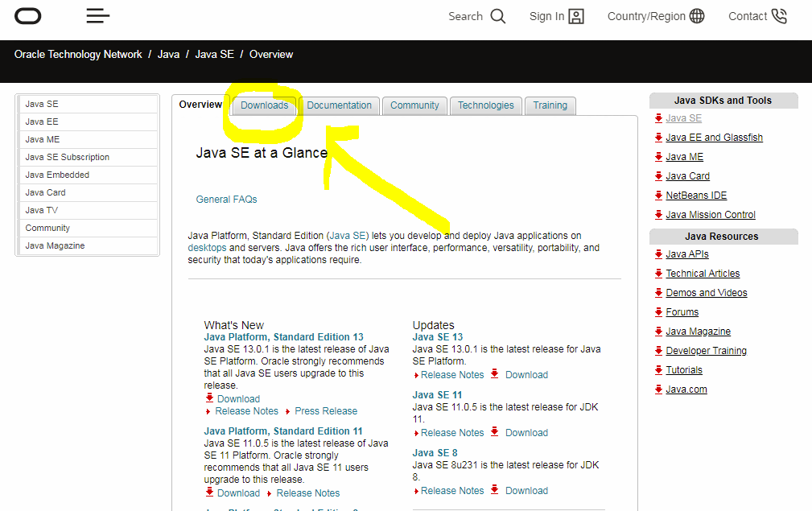The height and width of the screenshot is (511, 812).
Task: Open the Technologies tab
Action: pyautogui.click(x=486, y=105)
